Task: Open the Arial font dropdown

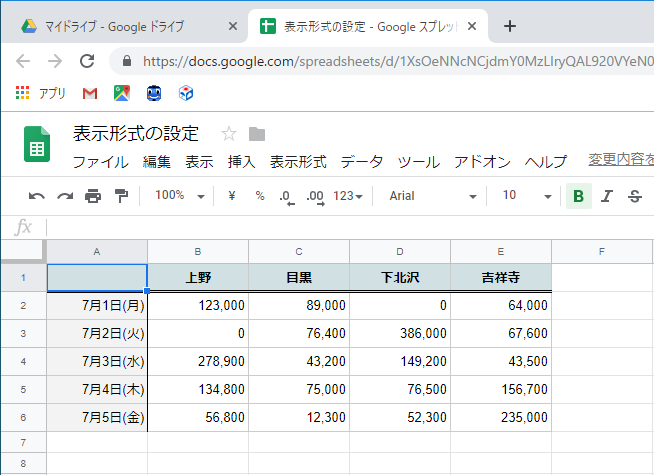Action: (x=433, y=196)
